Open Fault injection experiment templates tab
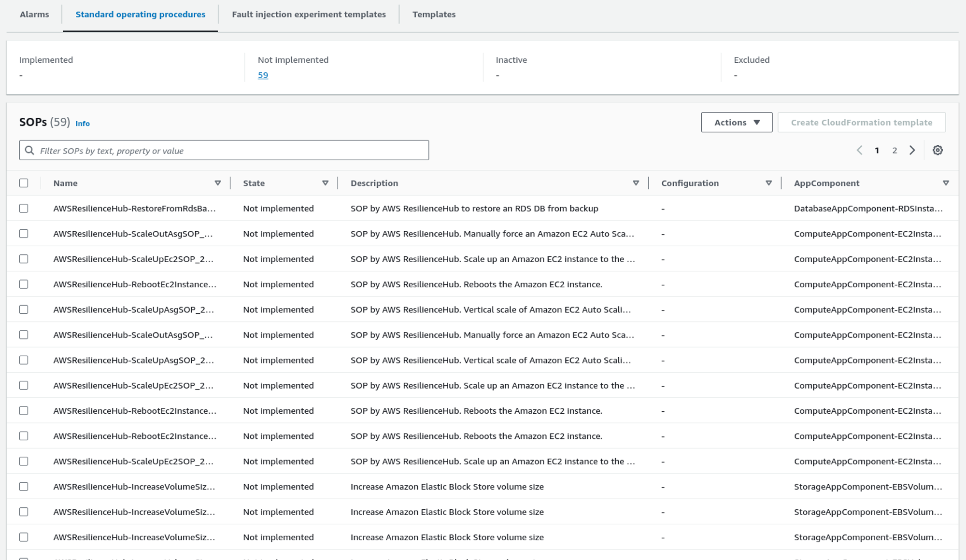Image resolution: width=966 pixels, height=560 pixels. coord(309,14)
